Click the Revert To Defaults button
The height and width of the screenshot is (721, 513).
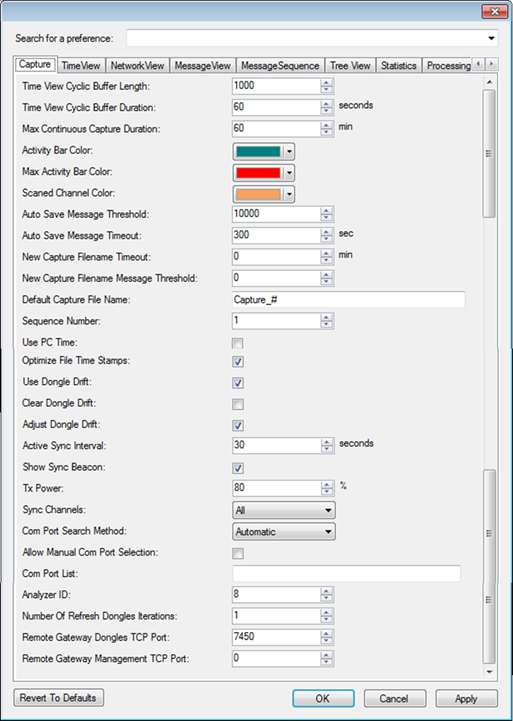pyautogui.click(x=58, y=698)
